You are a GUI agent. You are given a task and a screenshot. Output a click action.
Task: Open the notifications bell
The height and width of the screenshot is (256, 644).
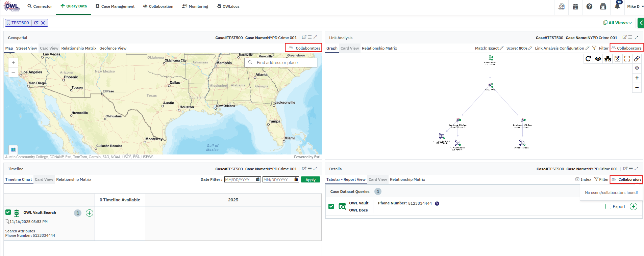(617, 6)
